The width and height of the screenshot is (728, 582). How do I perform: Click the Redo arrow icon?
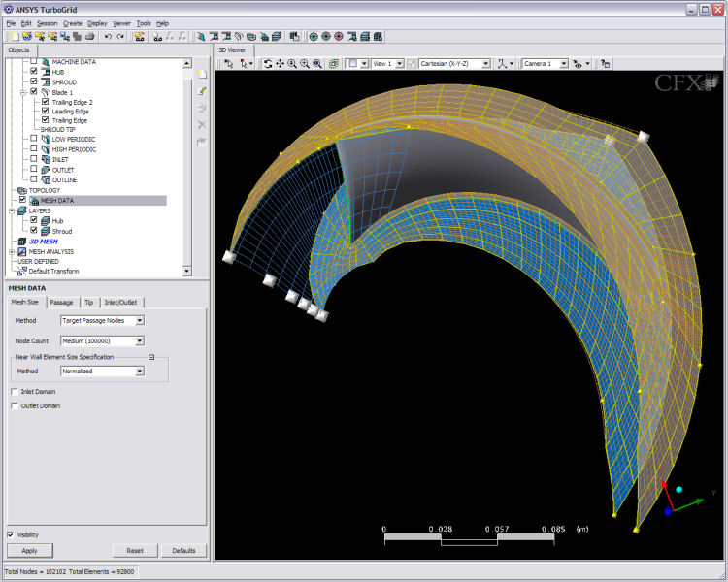click(120, 37)
